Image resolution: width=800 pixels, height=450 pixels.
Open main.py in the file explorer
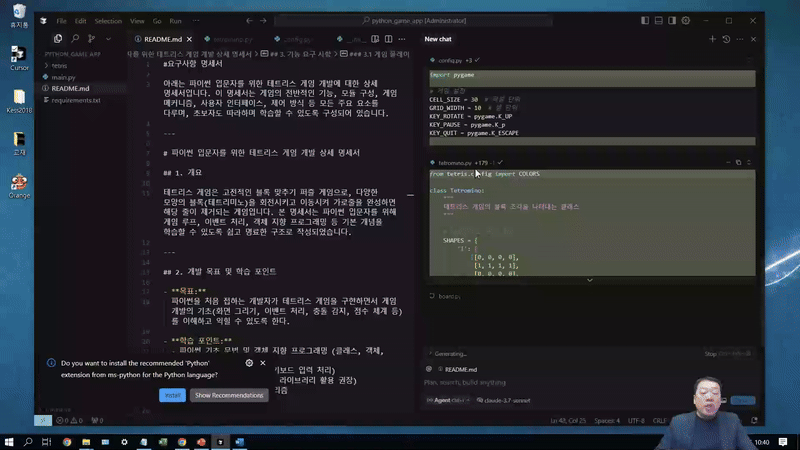click(x=64, y=76)
